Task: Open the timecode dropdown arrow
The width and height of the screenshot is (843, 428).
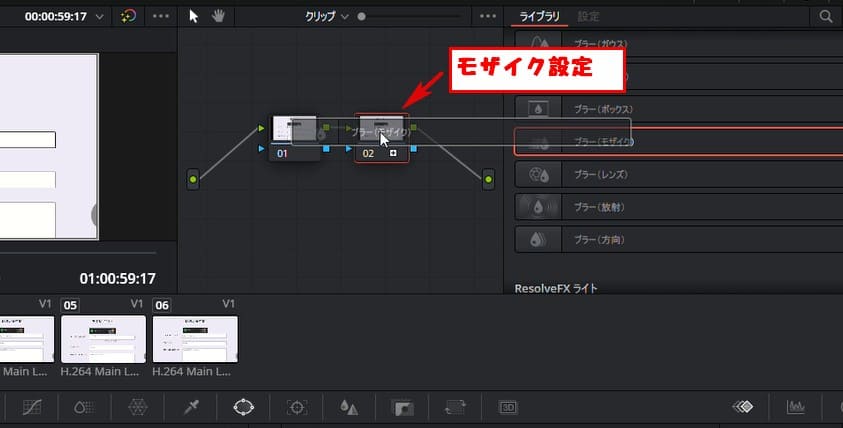Action: click(99, 17)
